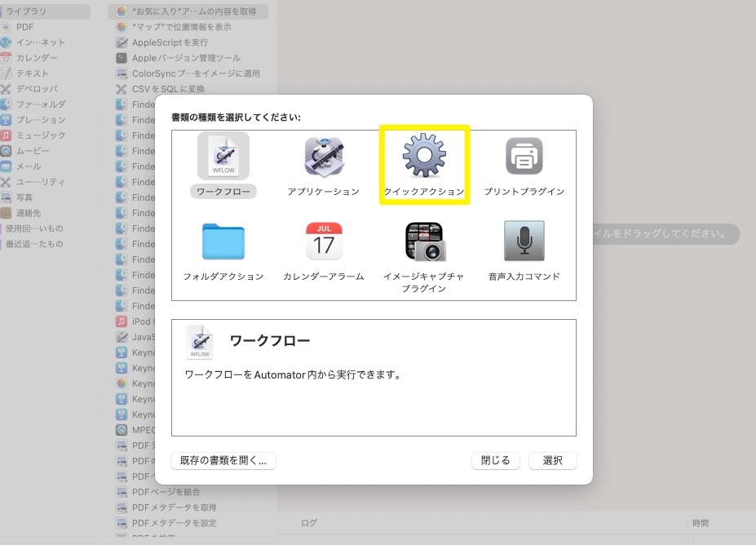Select the フォルダアクション folder icon
The height and width of the screenshot is (545, 756).
(223, 241)
